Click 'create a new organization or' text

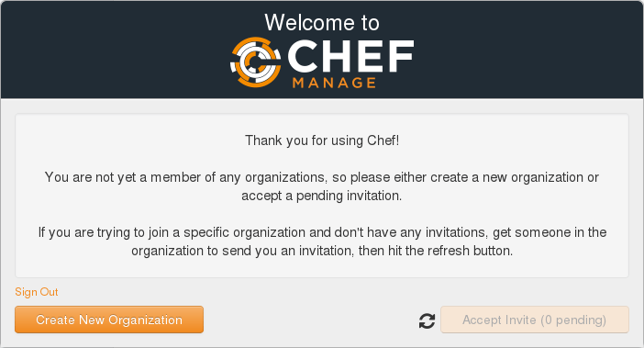tap(515, 177)
